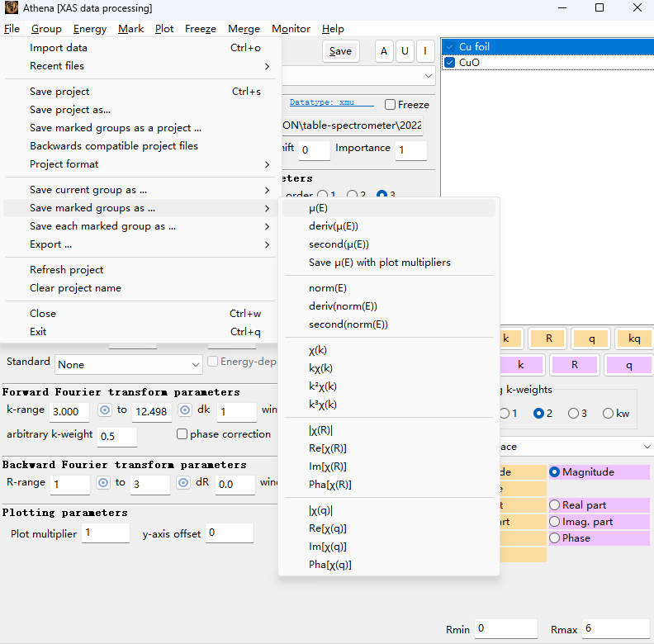Click the pluck button after k-range maximum
Viewport: 654px width, 644px height.
coord(185,410)
